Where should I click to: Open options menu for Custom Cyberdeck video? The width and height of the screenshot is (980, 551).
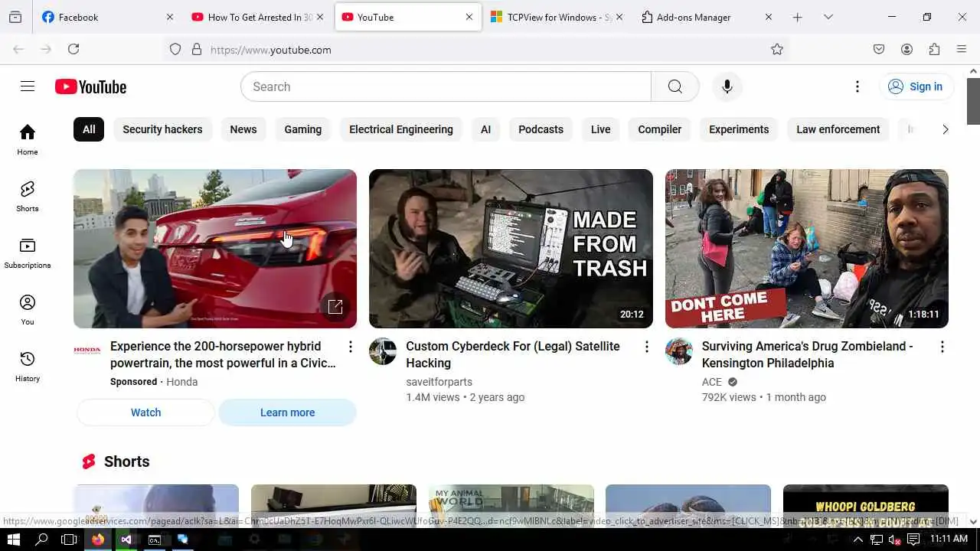[x=646, y=347]
